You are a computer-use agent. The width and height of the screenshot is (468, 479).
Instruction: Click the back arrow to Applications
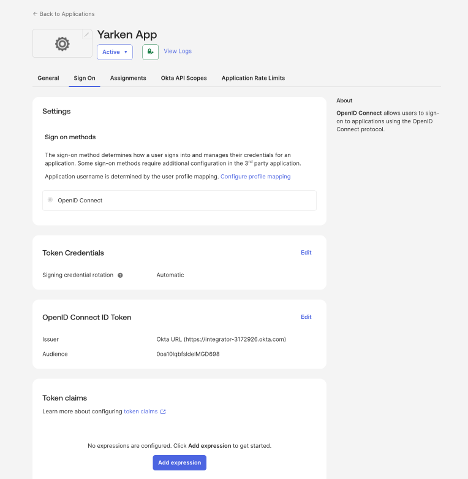[35, 14]
